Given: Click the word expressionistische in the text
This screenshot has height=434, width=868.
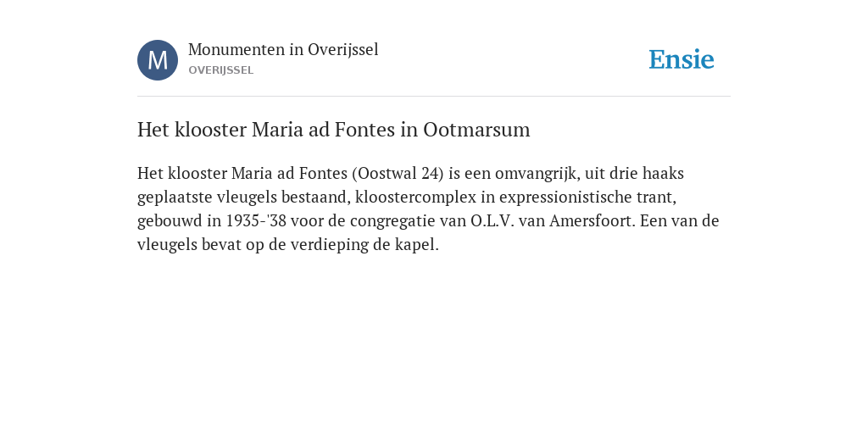Looking at the screenshot, I should coord(570,197).
